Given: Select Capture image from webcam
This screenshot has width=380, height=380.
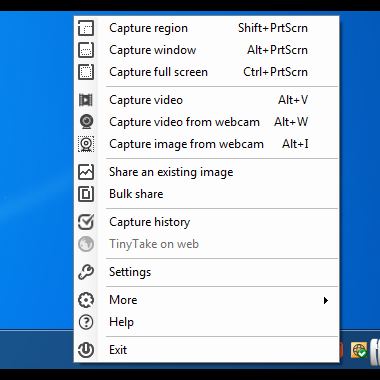Looking at the screenshot, I should pos(206,144).
